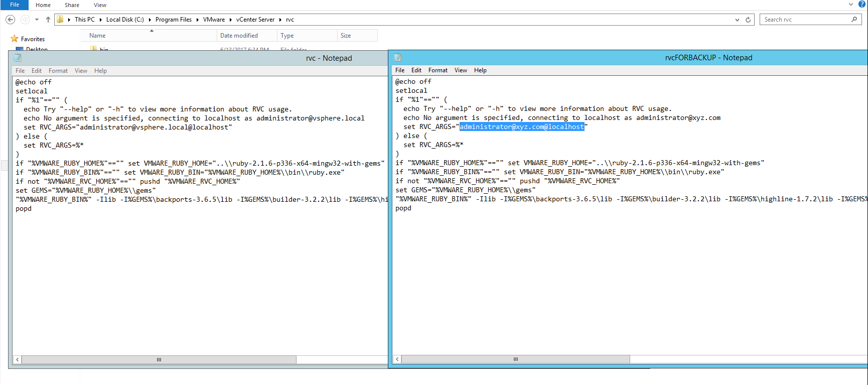This screenshot has height=385, width=868.
Task: Open the Explorer File tab
Action: [15, 5]
